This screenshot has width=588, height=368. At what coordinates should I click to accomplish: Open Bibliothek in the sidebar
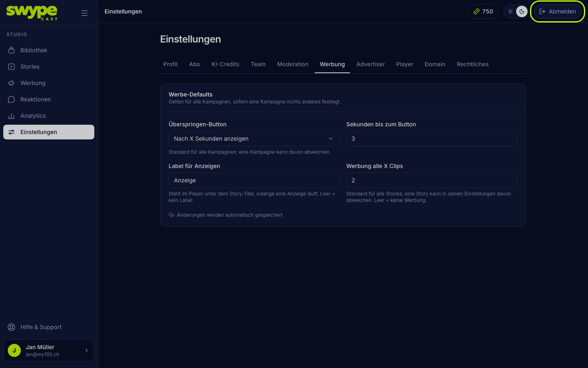[x=49, y=50]
